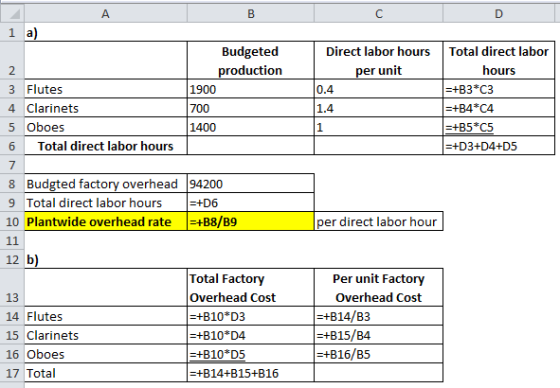Click formula cell =+B10*D5
The width and height of the screenshot is (560, 388).
point(251,354)
